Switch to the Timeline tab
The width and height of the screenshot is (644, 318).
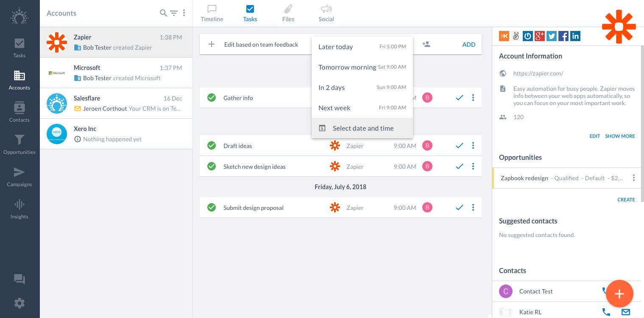coord(212,13)
